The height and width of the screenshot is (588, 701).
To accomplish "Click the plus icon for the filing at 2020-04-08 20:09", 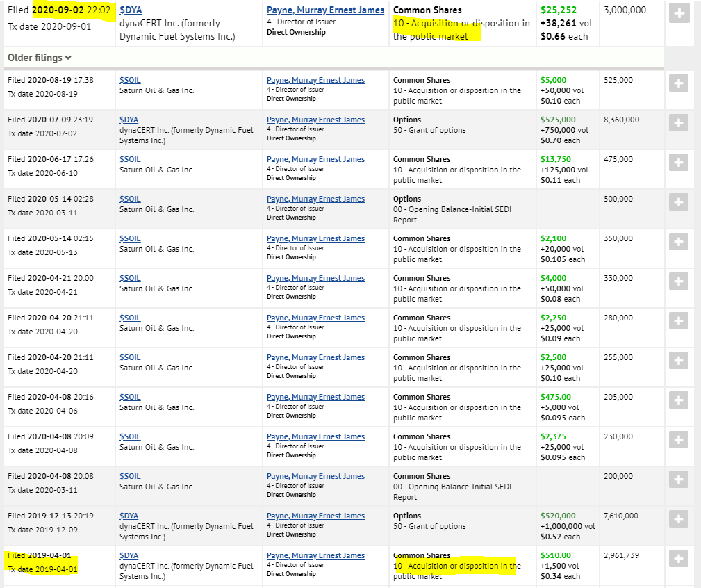I will pyautogui.click(x=679, y=440).
